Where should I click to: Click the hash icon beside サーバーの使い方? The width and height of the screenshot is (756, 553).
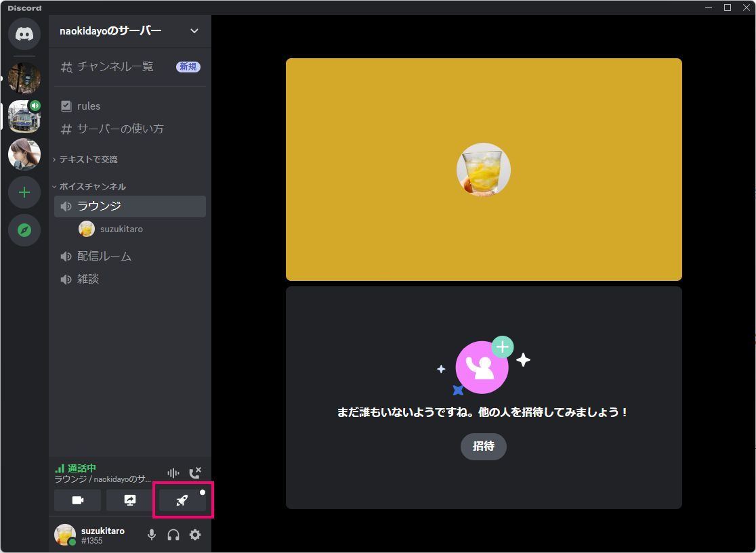(66, 129)
